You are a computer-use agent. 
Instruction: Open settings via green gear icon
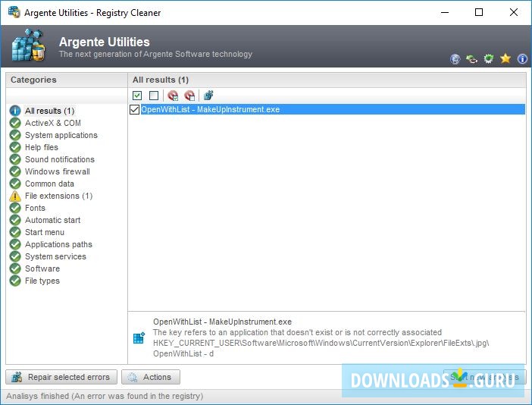(x=488, y=58)
